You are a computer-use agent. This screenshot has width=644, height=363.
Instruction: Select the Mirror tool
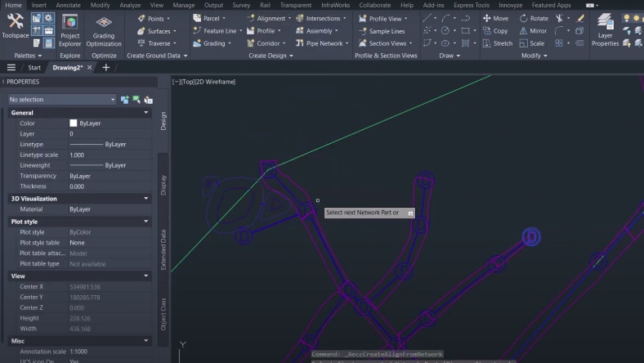click(533, 31)
